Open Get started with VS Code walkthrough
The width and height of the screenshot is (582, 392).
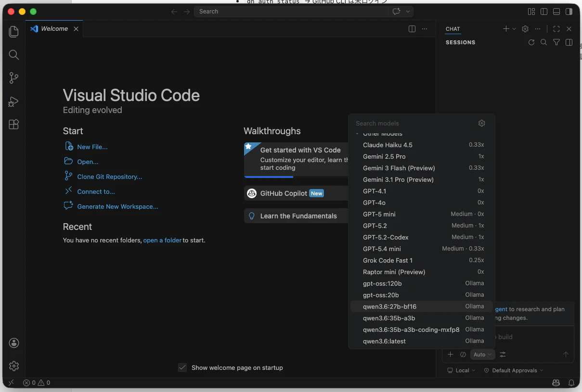[296, 160]
